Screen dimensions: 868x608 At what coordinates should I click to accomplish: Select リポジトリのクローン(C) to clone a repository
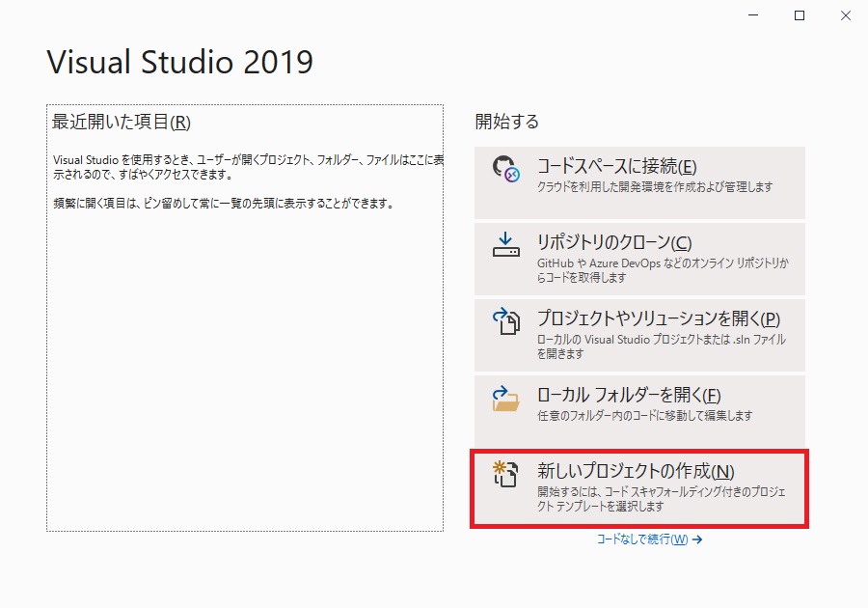(639, 259)
